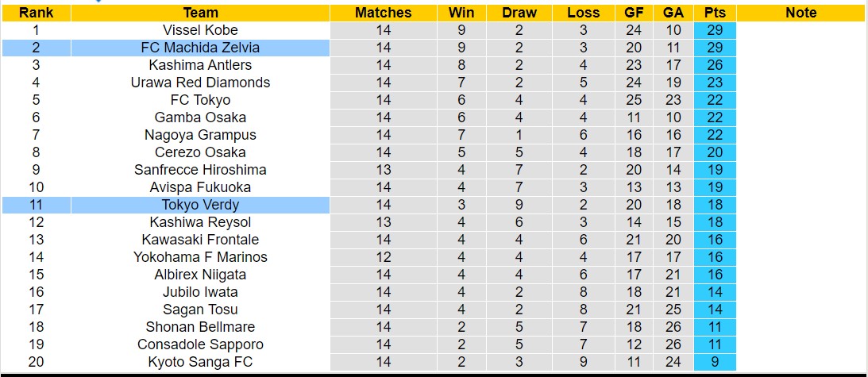Click the Draw column header
This screenshot has height=377, width=868.
pos(519,13)
